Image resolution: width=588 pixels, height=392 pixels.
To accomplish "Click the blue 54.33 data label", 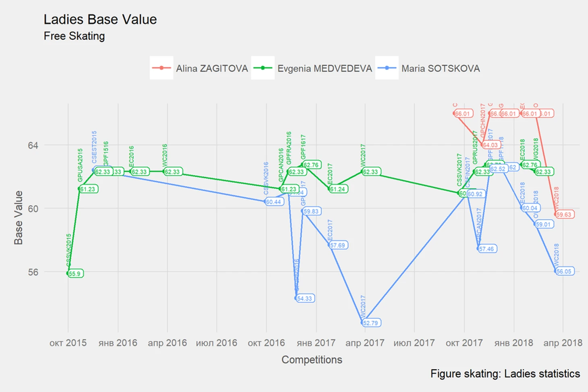I will pyautogui.click(x=305, y=298).
